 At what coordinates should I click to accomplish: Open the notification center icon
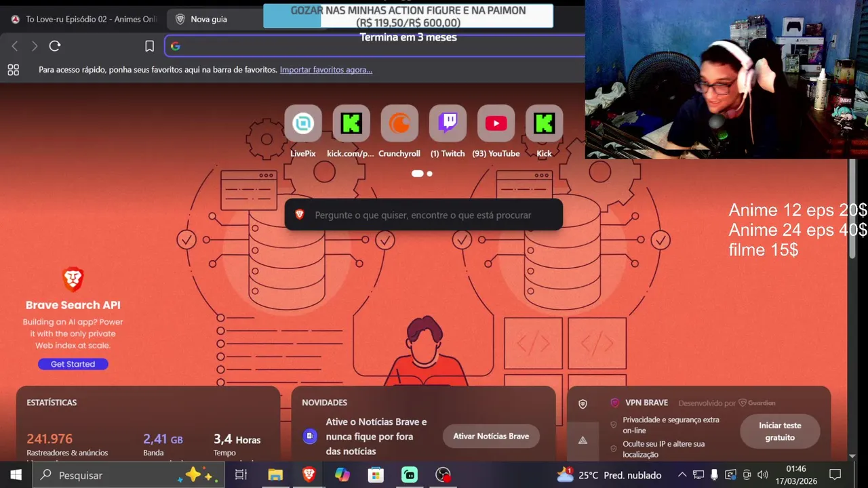pos(835,474)
